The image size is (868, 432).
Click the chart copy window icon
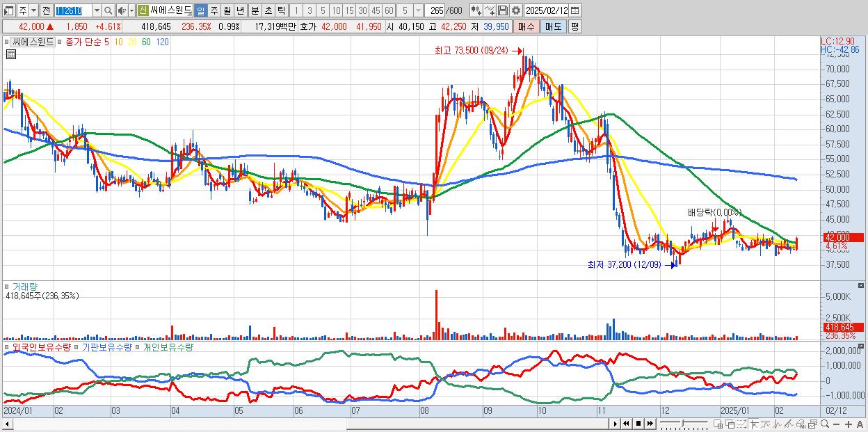tap(812, 424)
